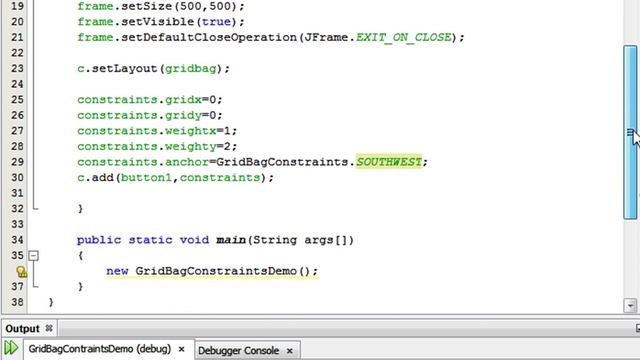The height and width of the screenshot is (360, 640).
Task: Close the Debugger Console tab
Action: click(x=289, y=351)
